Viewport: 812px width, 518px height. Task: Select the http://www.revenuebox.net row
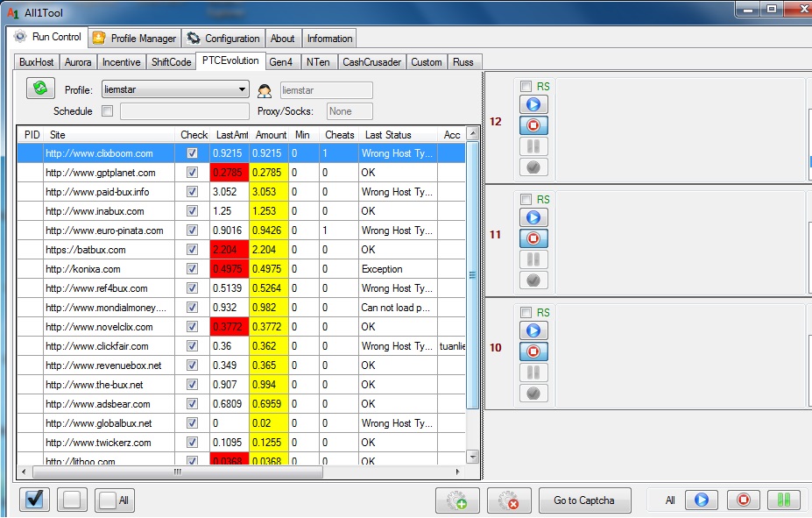pyautogui.click(x=241, y=365)
